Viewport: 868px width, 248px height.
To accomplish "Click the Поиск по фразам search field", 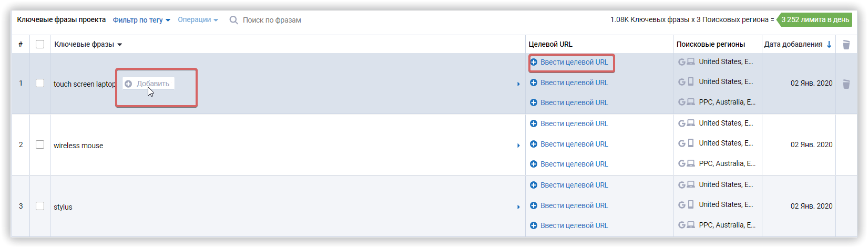I will click(x=272, y=20).
